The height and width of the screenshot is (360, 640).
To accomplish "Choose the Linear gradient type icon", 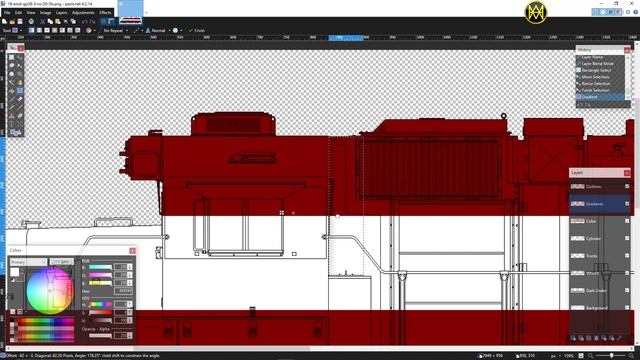I will click(x=31, y=30).
